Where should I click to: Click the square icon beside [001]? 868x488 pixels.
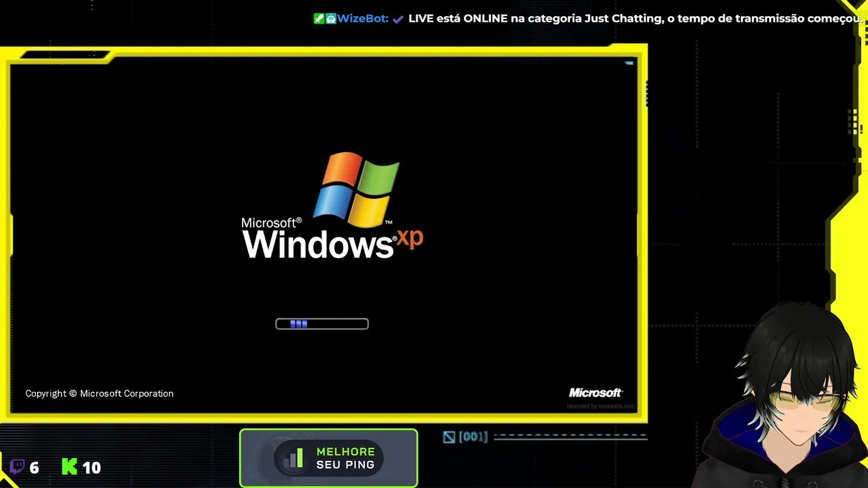[449, 437]
